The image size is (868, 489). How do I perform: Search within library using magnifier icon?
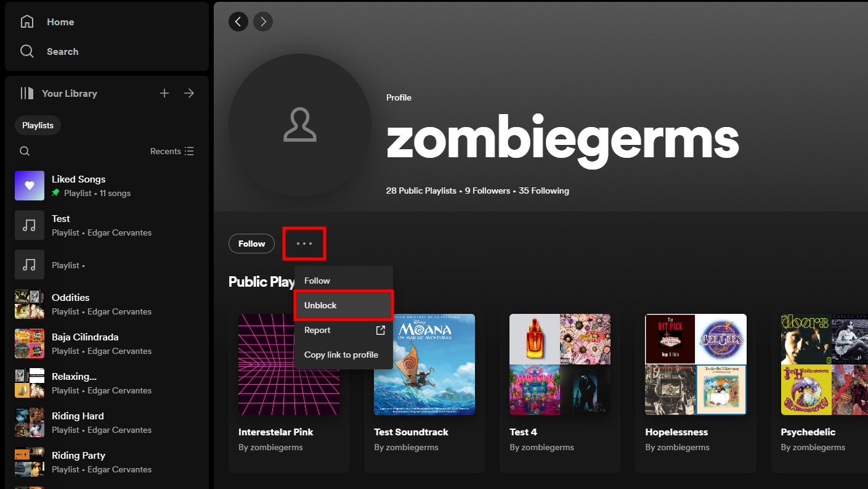click(25, 151)
